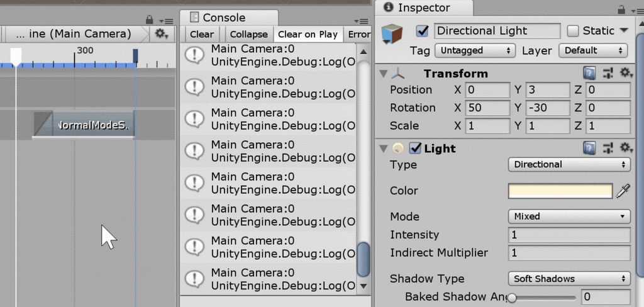Screen dimensions: 644x307
Task: Clear the console log entries
Action: pos(202,35)
